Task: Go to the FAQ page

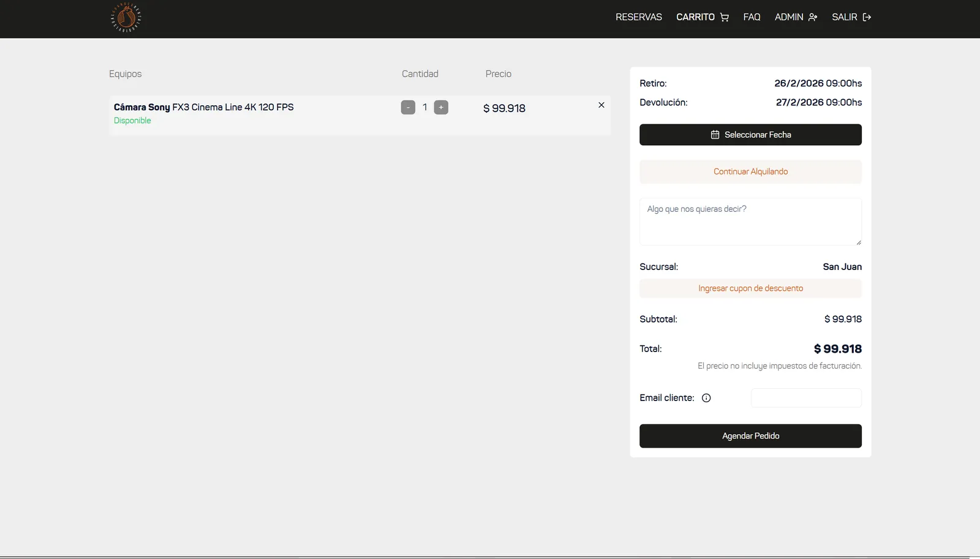Action: click(x=752, y=17)
